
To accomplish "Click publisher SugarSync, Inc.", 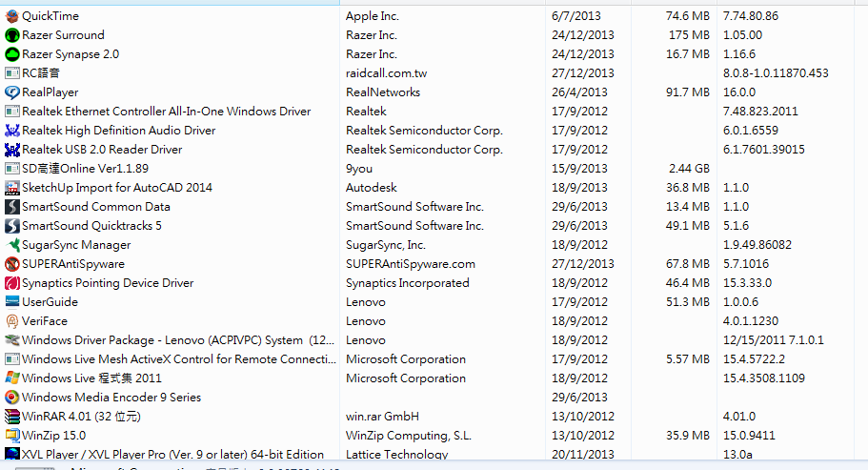I will point(386,245).
